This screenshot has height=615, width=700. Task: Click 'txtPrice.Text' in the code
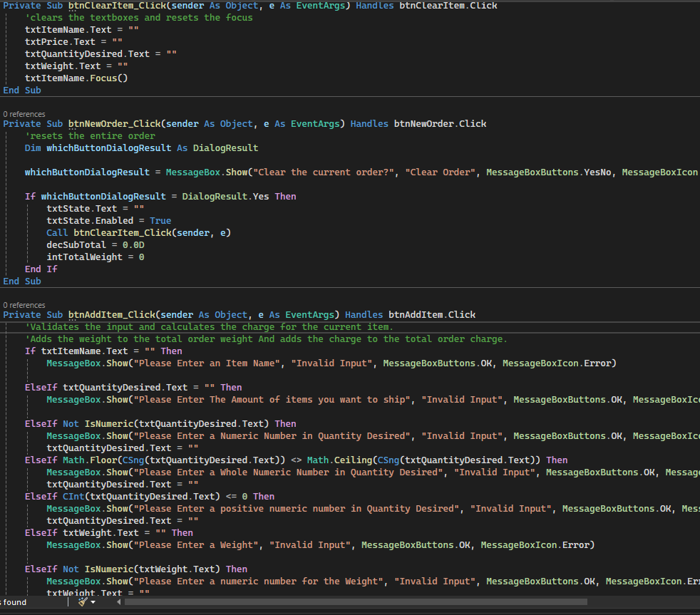pyautogui.click(x=61, y=41)
